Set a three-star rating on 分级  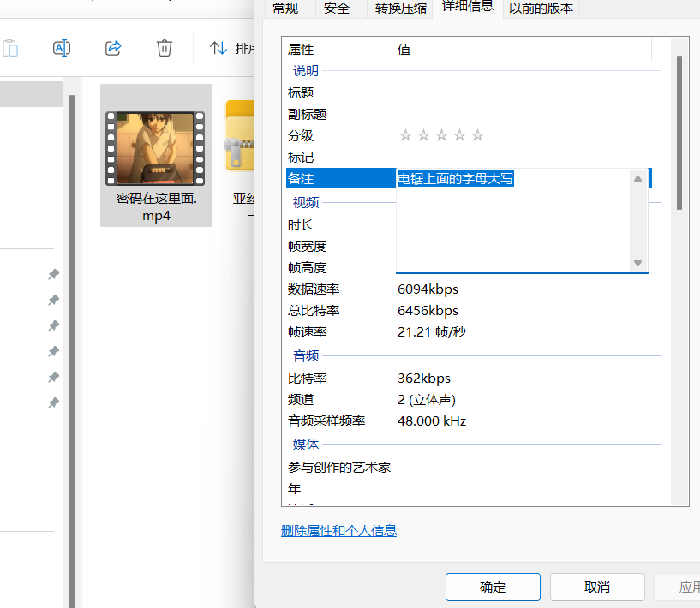click(x=441, y=134)
